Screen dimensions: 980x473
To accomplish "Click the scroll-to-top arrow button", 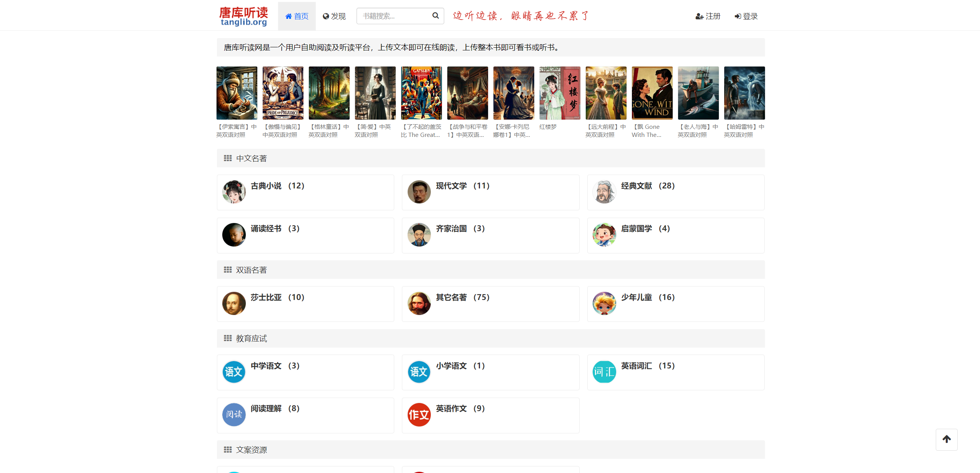I will 947,439.
